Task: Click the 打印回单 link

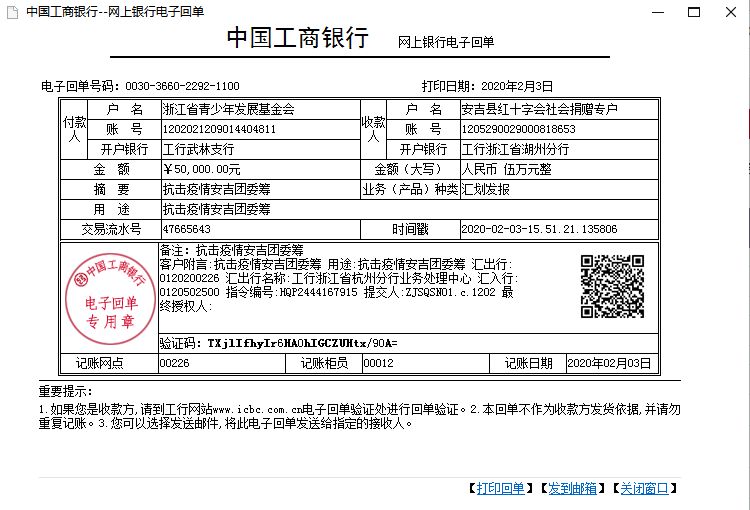Action: (x=500, y=488)
